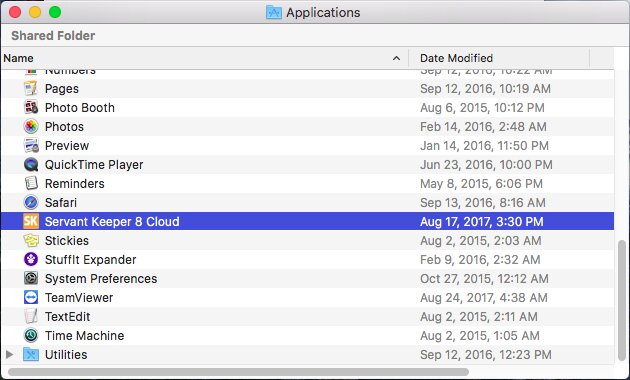Click the QuickTime Player icon
Screen dimensions: 630x380
pos(31,164)
